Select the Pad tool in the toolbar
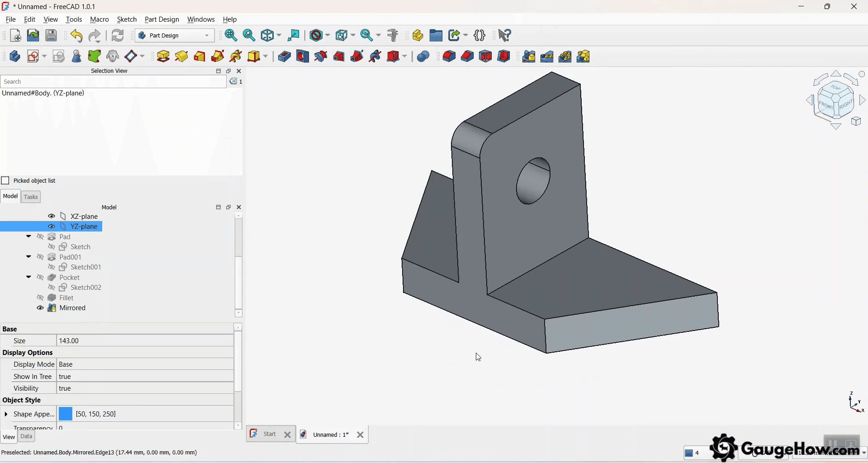868x463 pixels. 163,56
